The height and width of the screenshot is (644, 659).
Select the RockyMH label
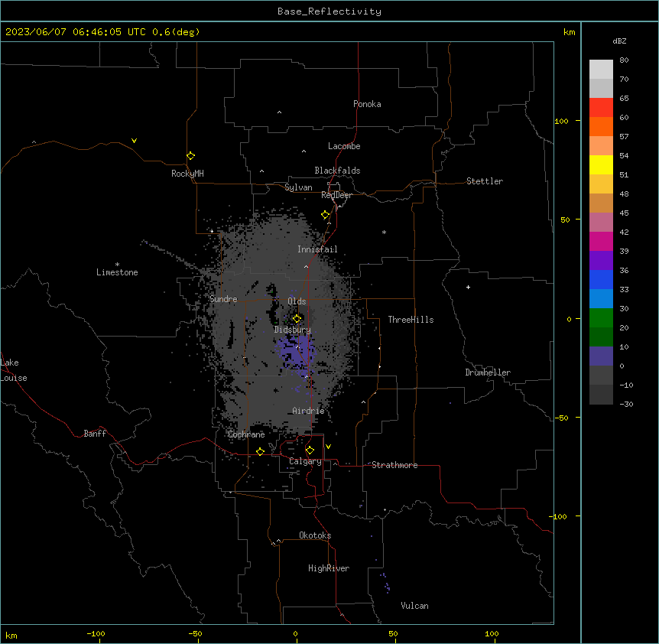point(187,174)
